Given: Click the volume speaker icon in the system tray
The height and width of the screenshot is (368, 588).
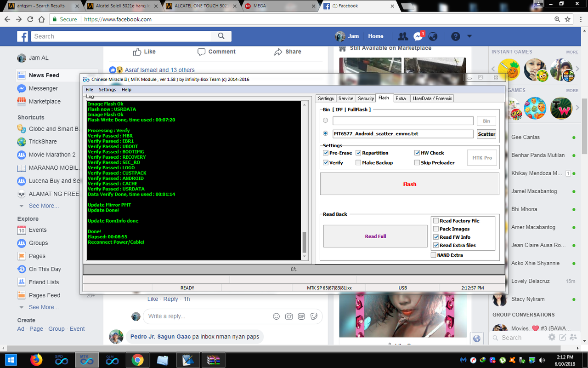Looking at the screenshot, I should coord(542,360).
